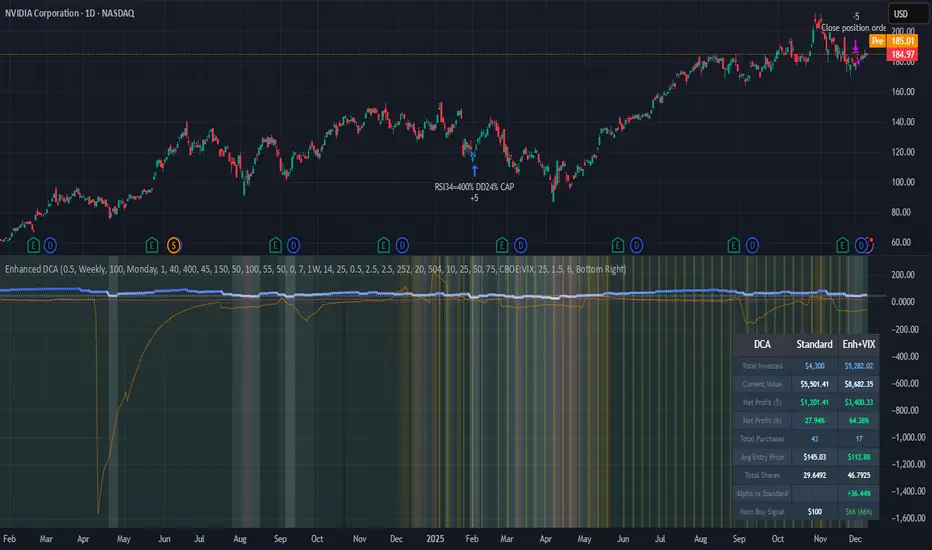932x550 pixels.
Task: Click the $8,682.35 current value
Action: click(859, 384)
